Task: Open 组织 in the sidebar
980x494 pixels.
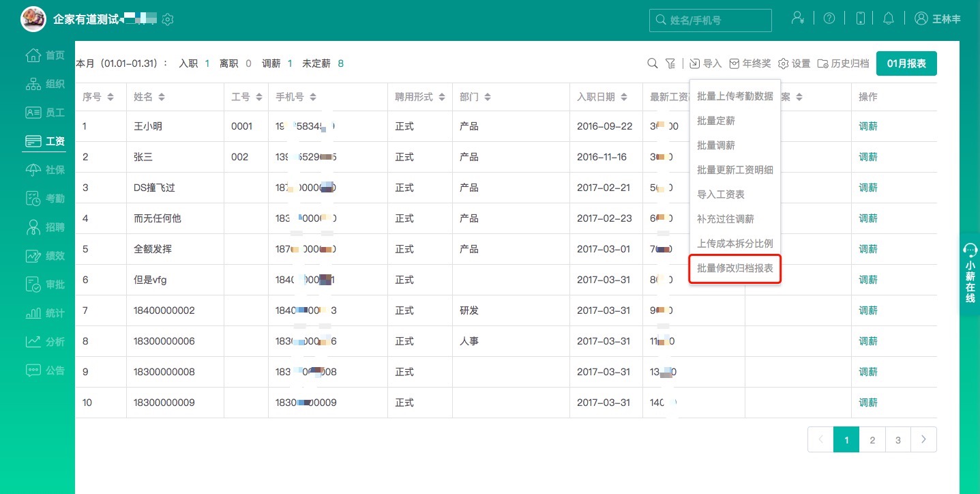Action: (x=45, y=84)
